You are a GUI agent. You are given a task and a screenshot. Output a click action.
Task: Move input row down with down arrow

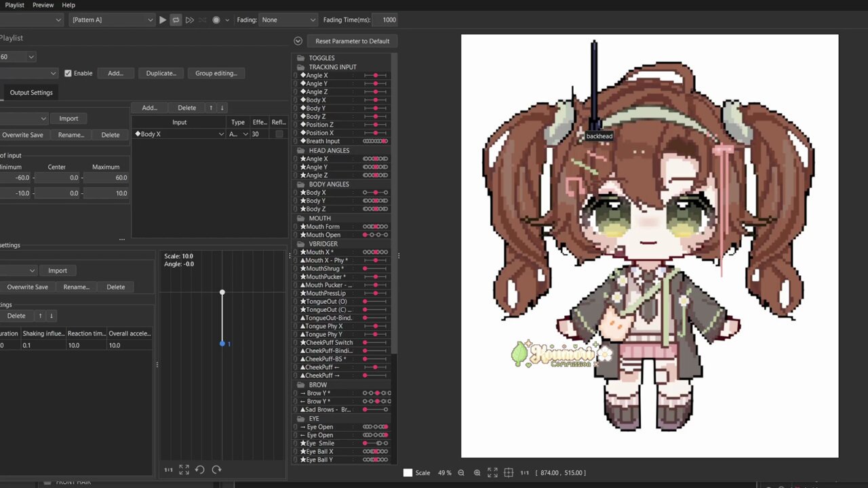point(222,108)
